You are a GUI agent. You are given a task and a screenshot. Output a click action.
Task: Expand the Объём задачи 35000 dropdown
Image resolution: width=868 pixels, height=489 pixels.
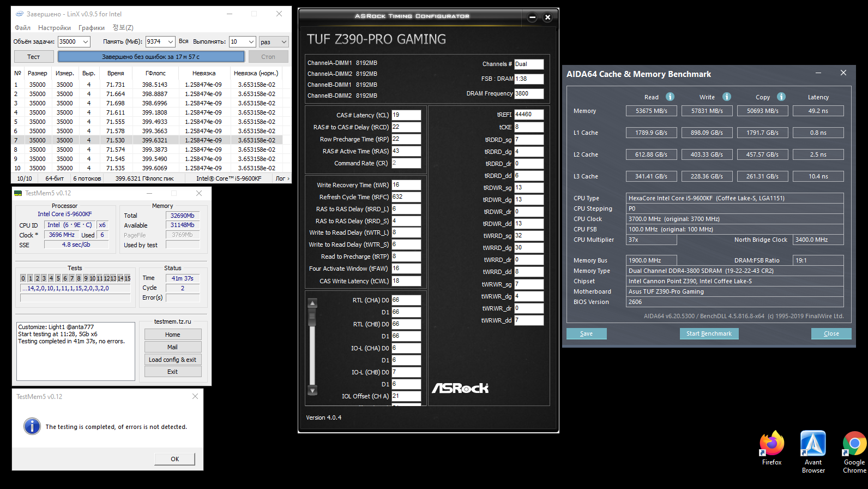[86, 41]
